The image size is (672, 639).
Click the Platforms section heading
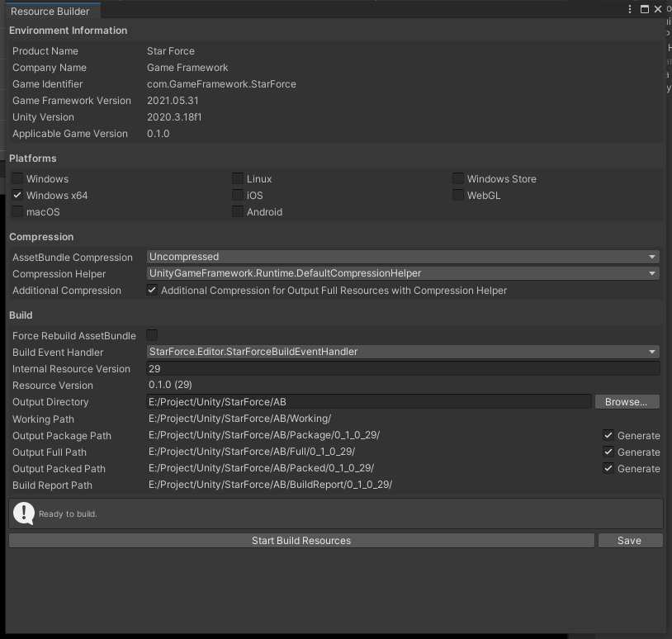tap(32, 159)
